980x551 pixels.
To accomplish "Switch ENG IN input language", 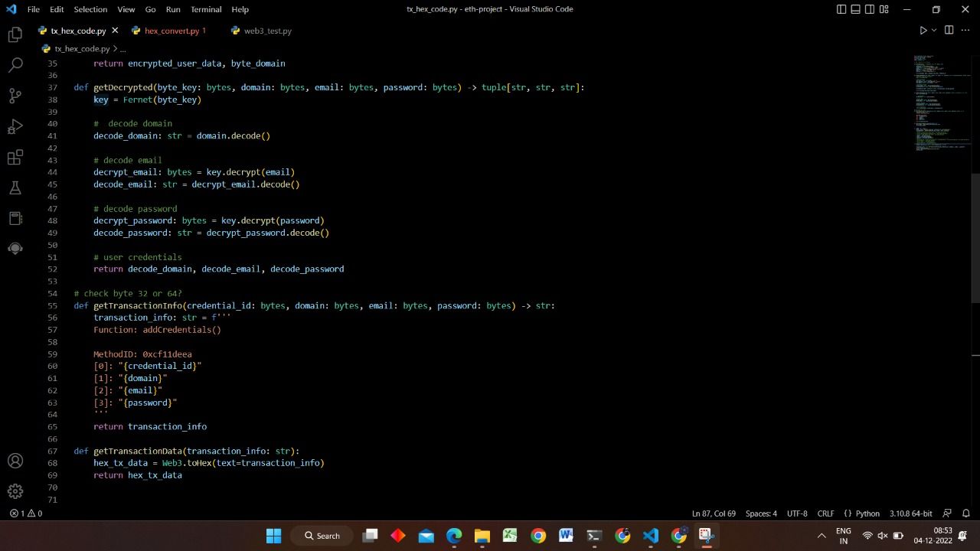I will click(844, 536).
